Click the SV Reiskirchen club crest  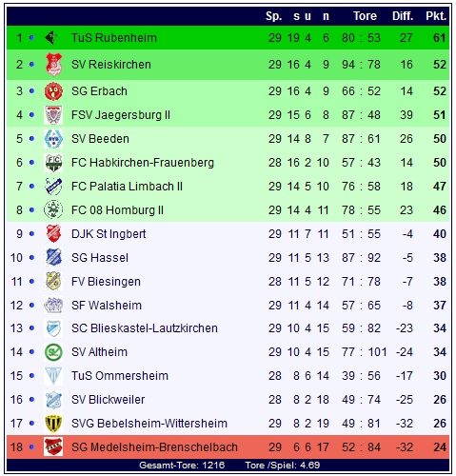[x=53, y=65]
